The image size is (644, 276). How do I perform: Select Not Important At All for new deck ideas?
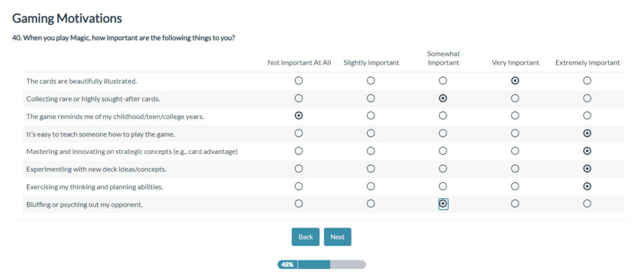click(299, 168)
